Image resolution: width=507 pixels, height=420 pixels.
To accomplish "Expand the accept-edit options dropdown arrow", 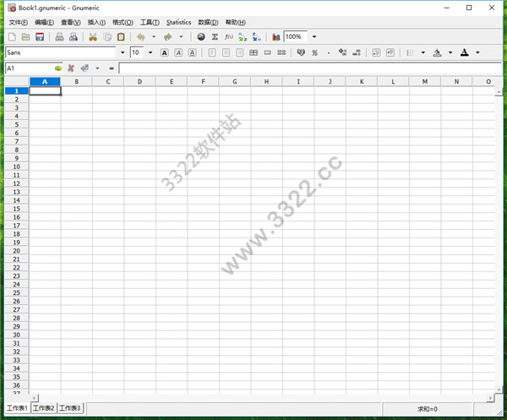I will [97, 68].
